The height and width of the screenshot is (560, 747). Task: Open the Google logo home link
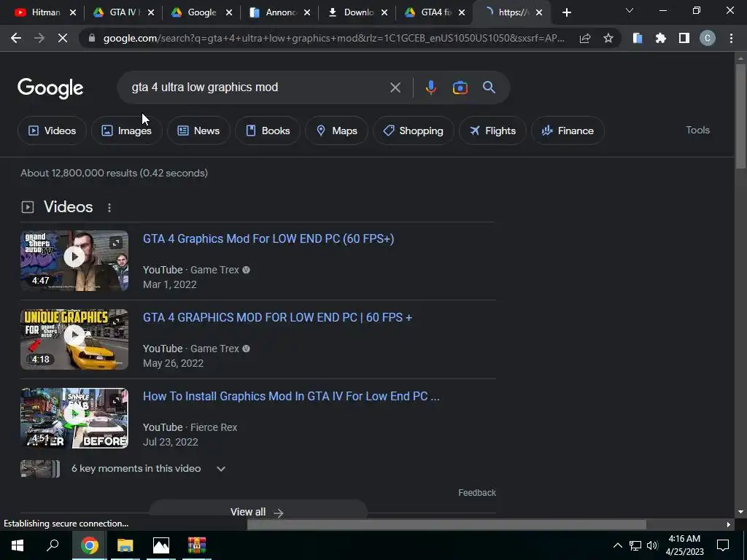point(50,88)
